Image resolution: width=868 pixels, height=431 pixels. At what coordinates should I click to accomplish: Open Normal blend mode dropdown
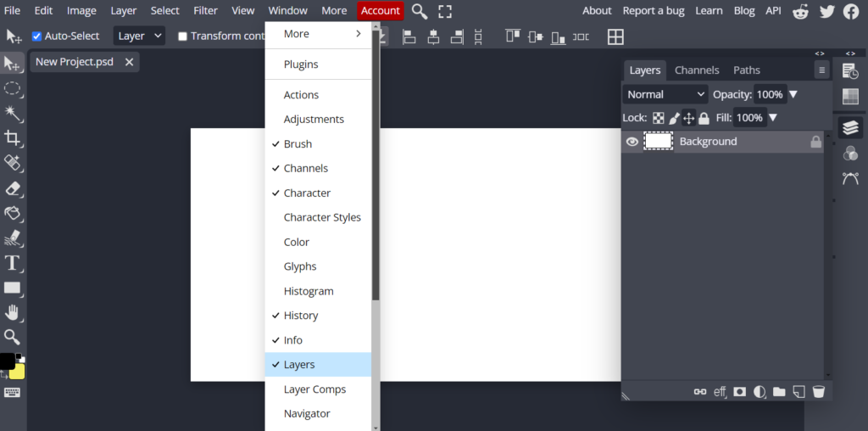[665, 95]
